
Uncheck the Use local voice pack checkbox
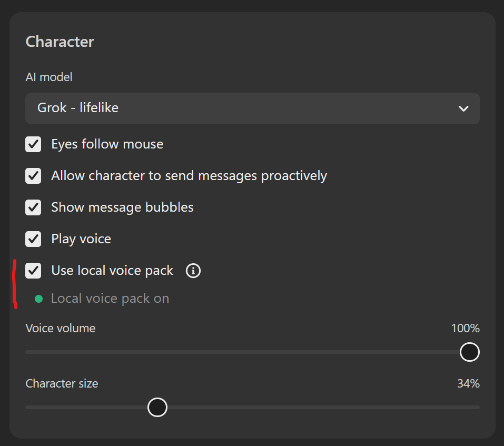34,271
